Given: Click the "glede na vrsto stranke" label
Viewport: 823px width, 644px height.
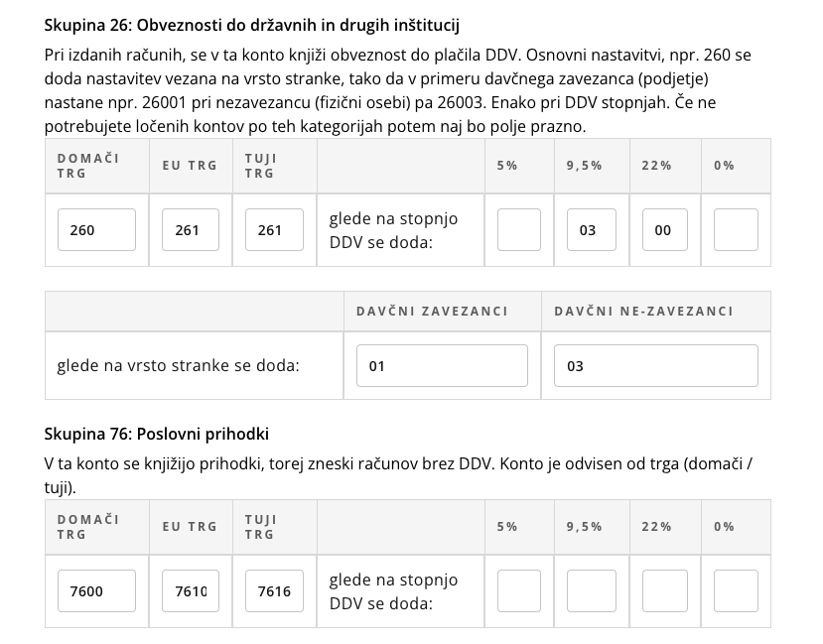Looking at the screenshot, I should pos(179,365).
